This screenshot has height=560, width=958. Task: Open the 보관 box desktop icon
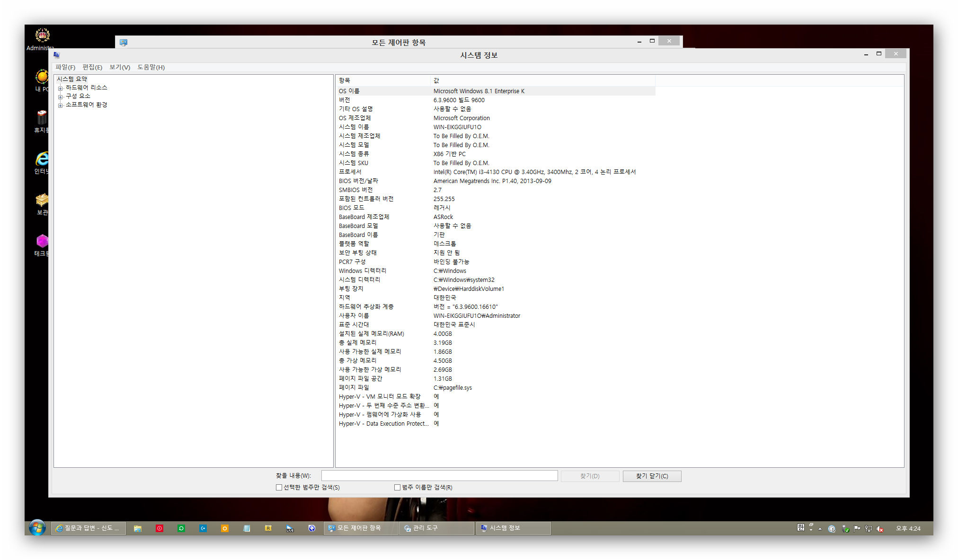coord(42,204)
